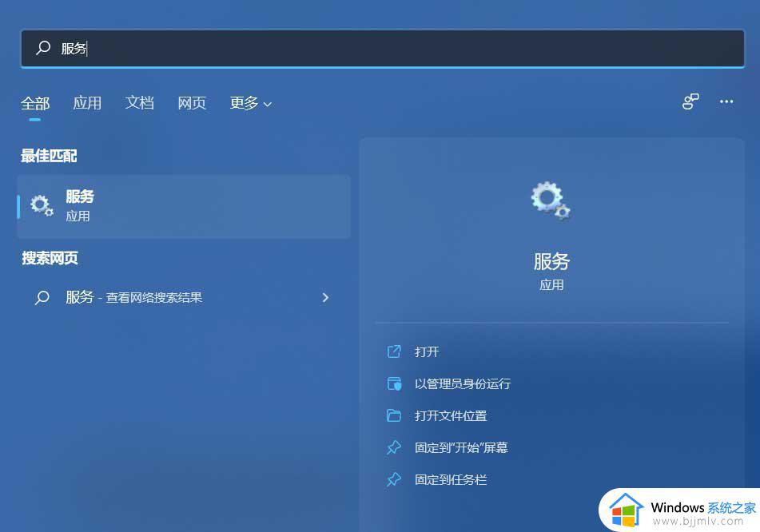
Task: Open the 服务 app best match result
Action: 184,206
